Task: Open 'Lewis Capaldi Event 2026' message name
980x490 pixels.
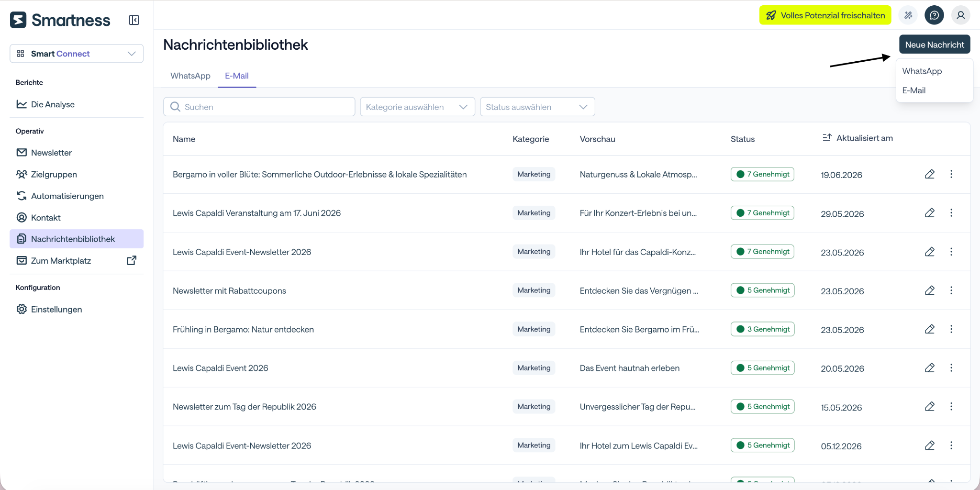Action: click(x=221, y=368)
